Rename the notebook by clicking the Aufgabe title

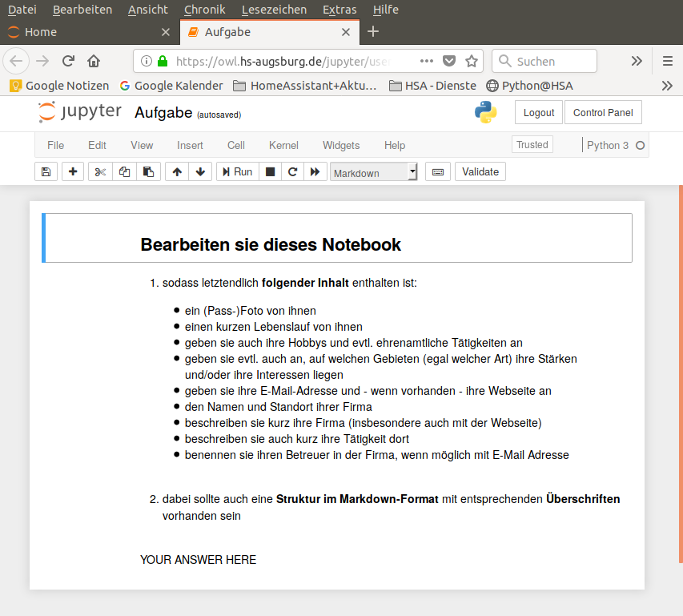[x=163, y=112]
